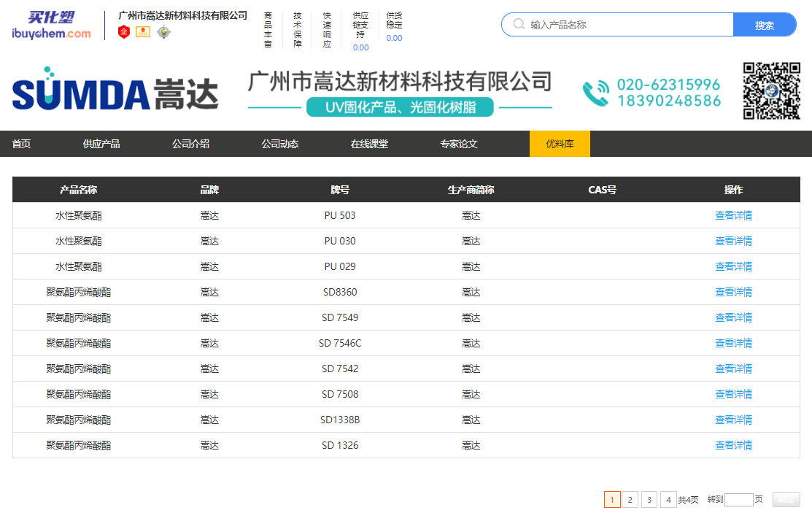Click the SUMDA company logo
The image size is (812, 513).
[x=115, y=89]
